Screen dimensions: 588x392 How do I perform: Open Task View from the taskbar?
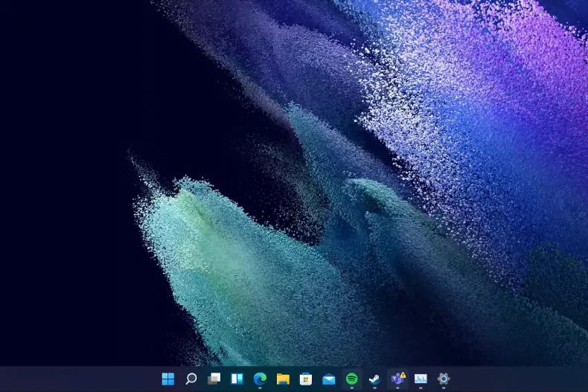[214, 379]
